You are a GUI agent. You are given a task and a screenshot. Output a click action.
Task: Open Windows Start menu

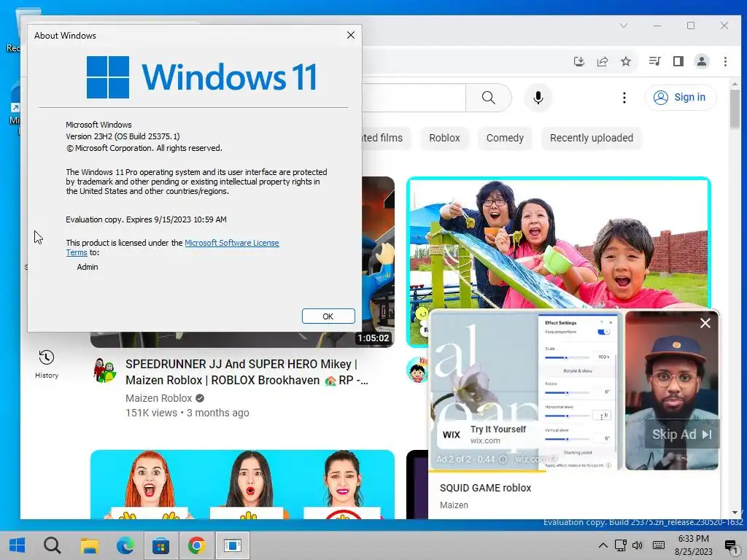[18, 545]
